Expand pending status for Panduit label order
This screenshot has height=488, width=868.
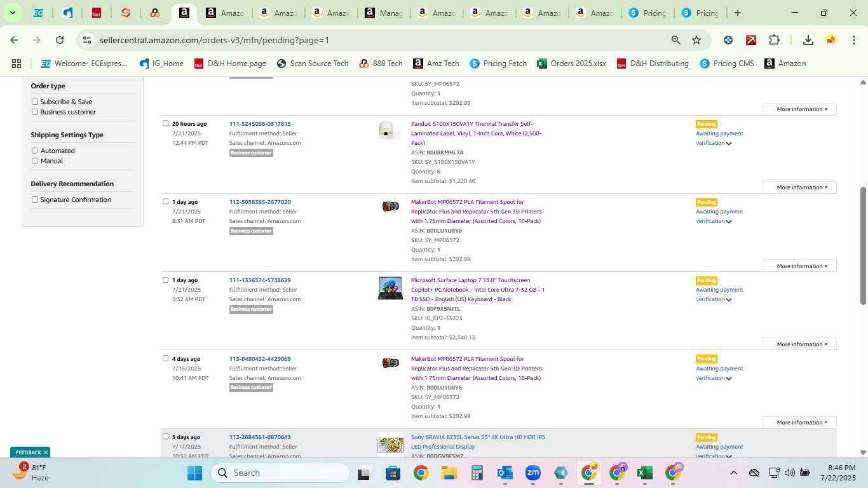click(729, 144)
